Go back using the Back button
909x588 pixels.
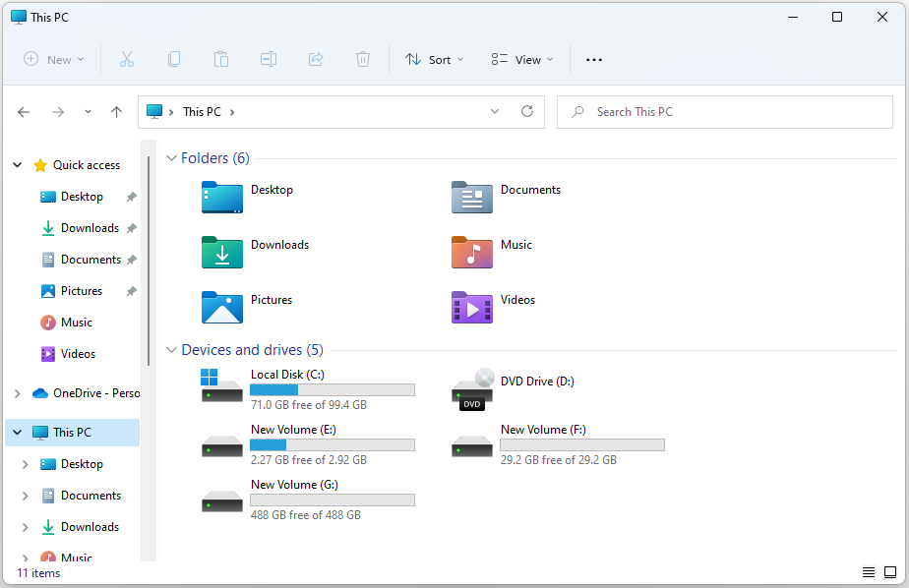tap(24, 111)
